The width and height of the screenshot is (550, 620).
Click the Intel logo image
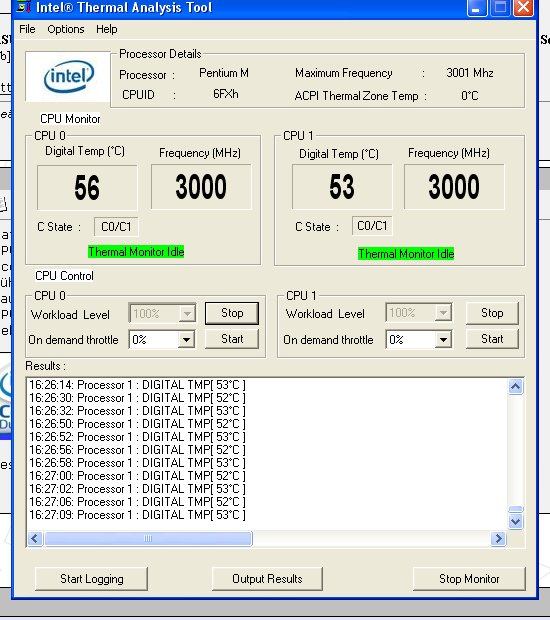click(x=68, y=76)
